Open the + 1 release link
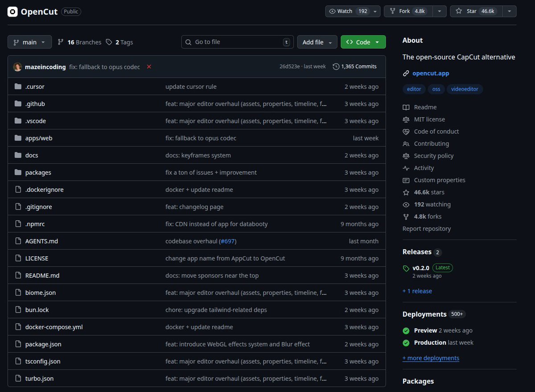Screen dimensions: 535x392 [417, 291]
